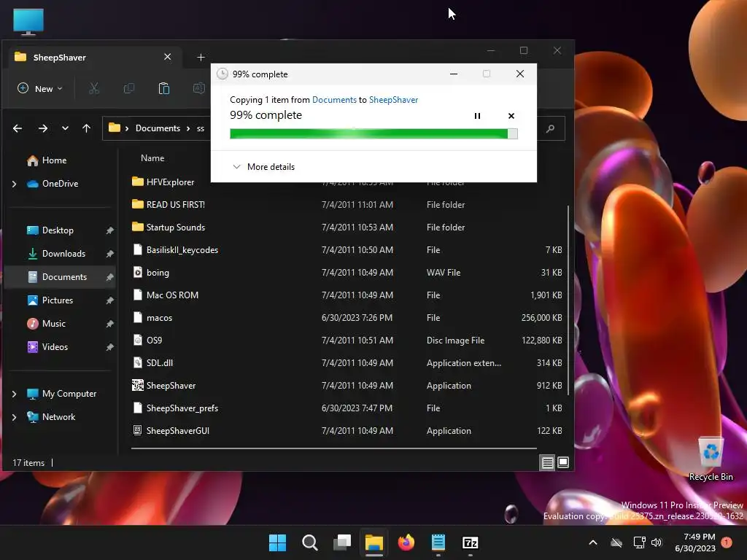The width and height of the screenshot is (747, 560).
Task: Open Downloads quick access folder
Action: click(x=57, y=254)
